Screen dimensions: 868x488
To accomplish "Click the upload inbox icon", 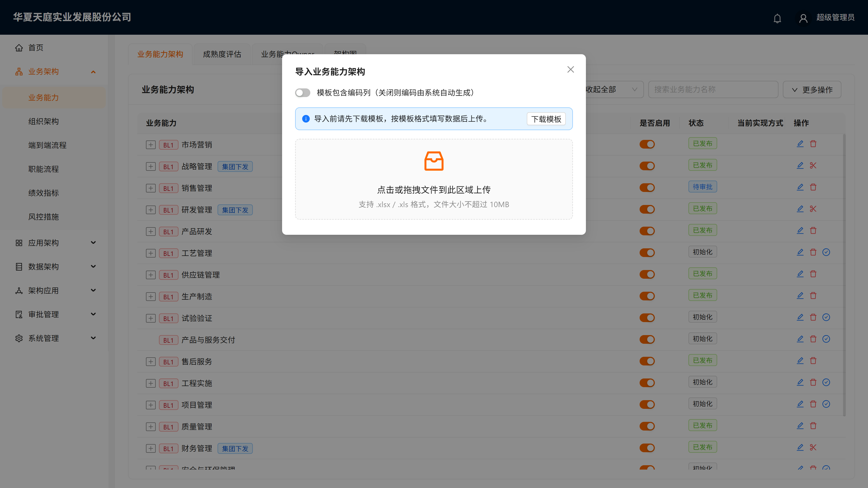I will coord(434,161).
